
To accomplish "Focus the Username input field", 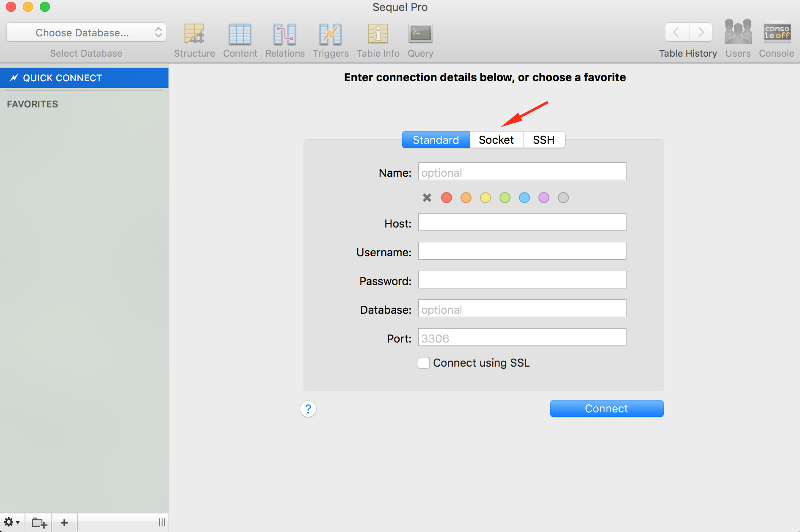I will [x=522, y=251].
